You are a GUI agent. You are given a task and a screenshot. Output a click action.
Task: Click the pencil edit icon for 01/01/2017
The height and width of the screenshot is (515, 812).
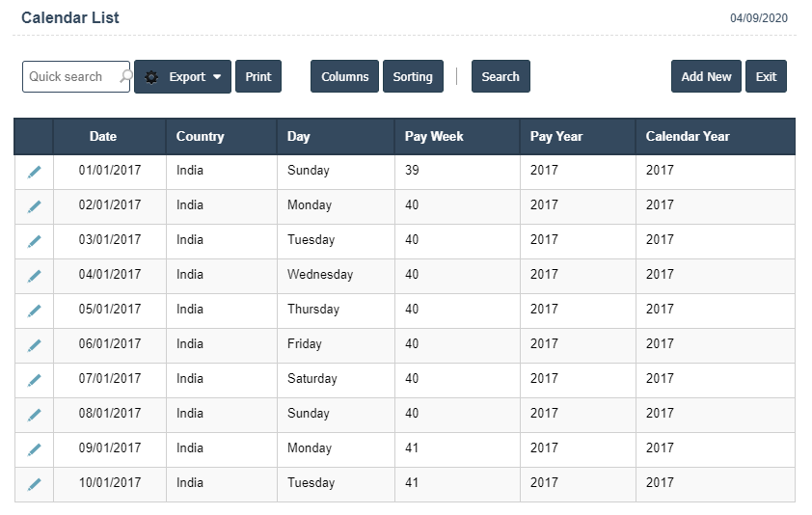click(x=34, y=172)
